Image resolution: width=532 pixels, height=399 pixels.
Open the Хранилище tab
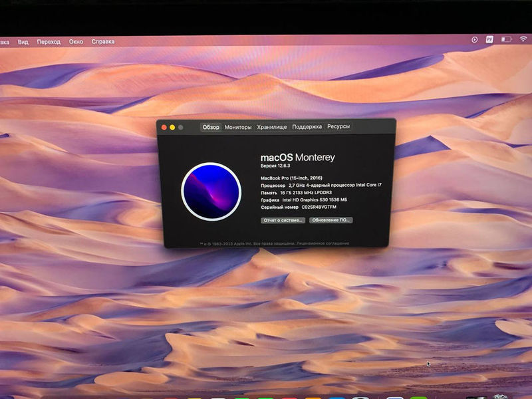272,127
